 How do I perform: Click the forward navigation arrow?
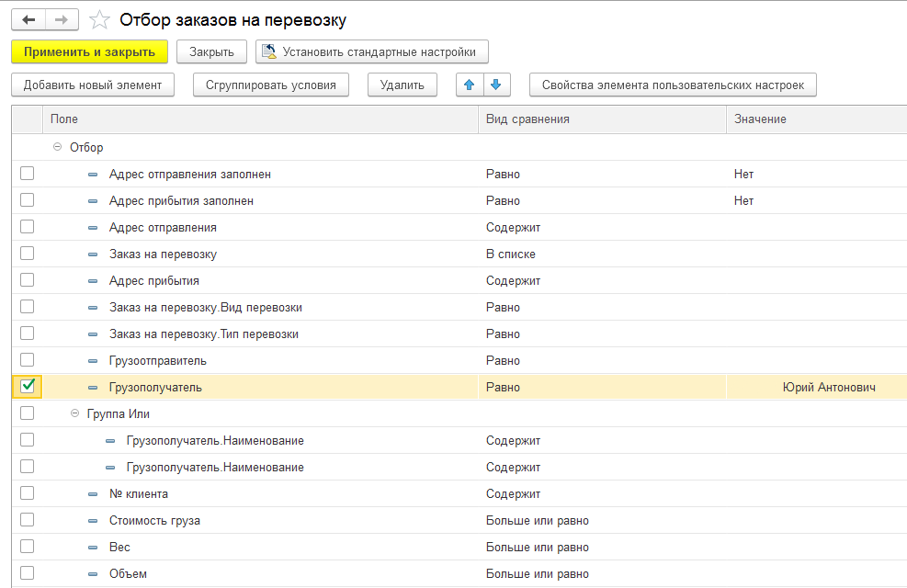[x=62, y=19]
